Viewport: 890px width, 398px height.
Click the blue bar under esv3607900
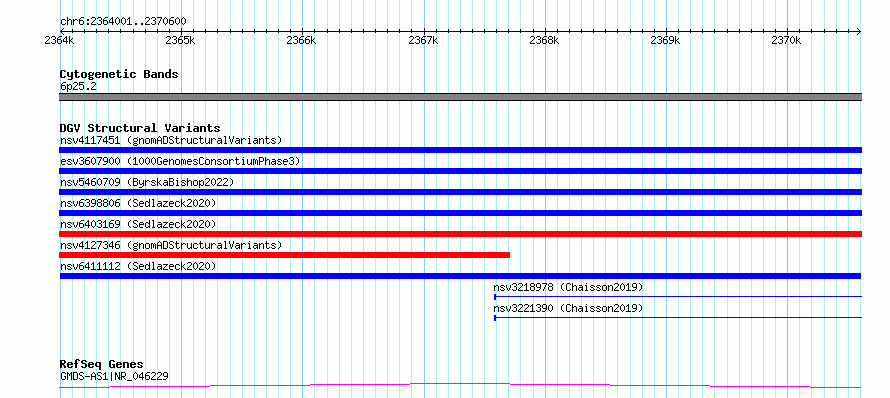click(460, 171)
